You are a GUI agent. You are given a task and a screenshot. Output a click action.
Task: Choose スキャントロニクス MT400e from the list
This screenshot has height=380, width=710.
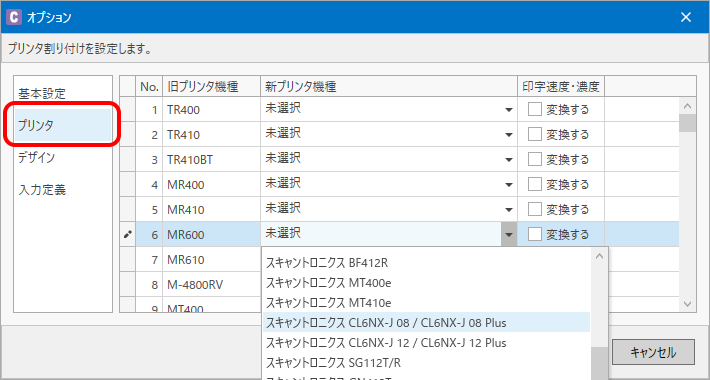pos(426,283)
